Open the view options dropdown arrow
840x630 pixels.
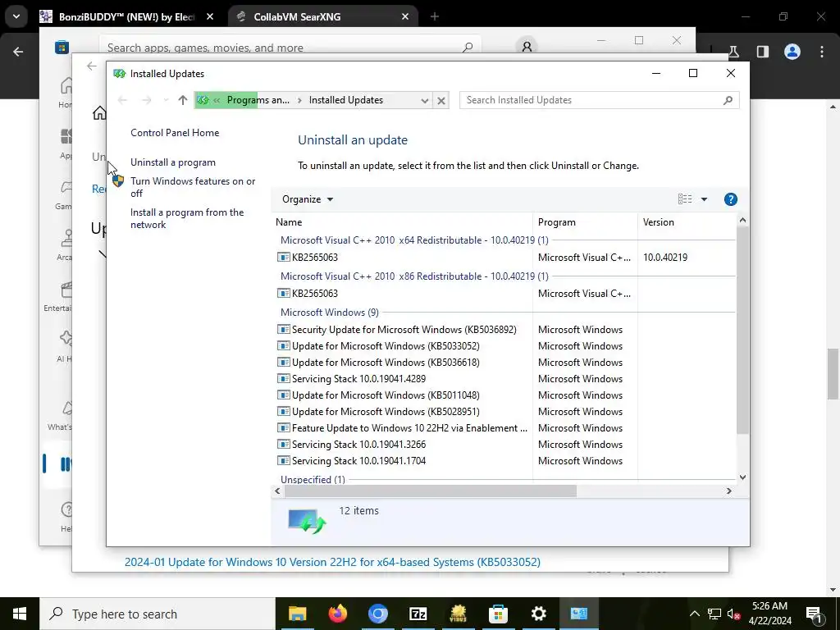point(704,199)
